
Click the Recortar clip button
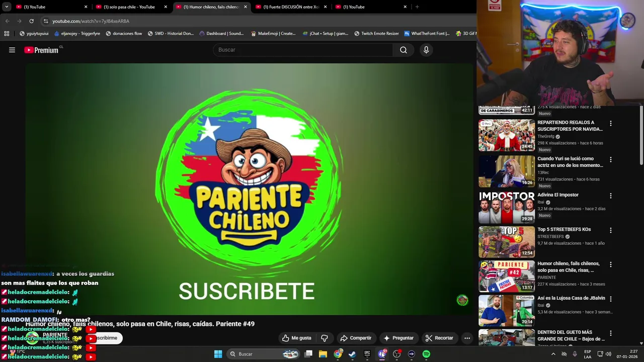point(439,338)
